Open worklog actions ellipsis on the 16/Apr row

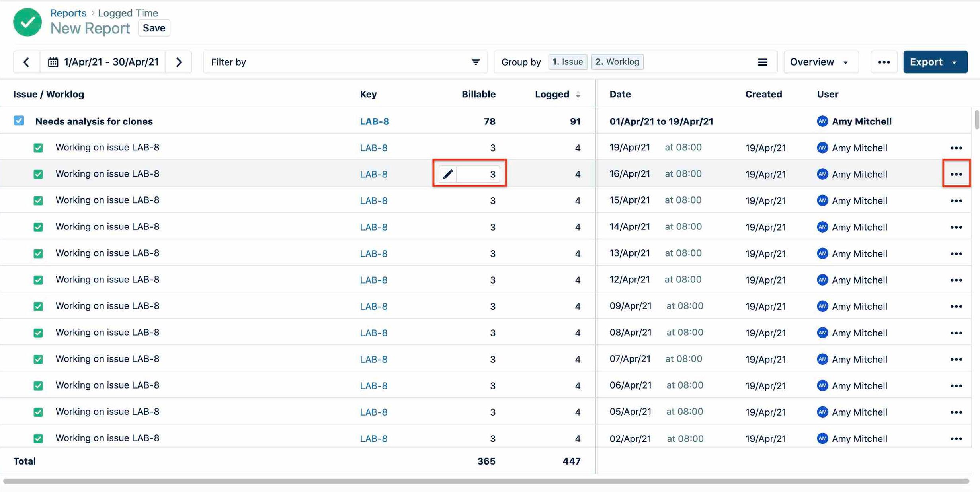click(957, 174)
